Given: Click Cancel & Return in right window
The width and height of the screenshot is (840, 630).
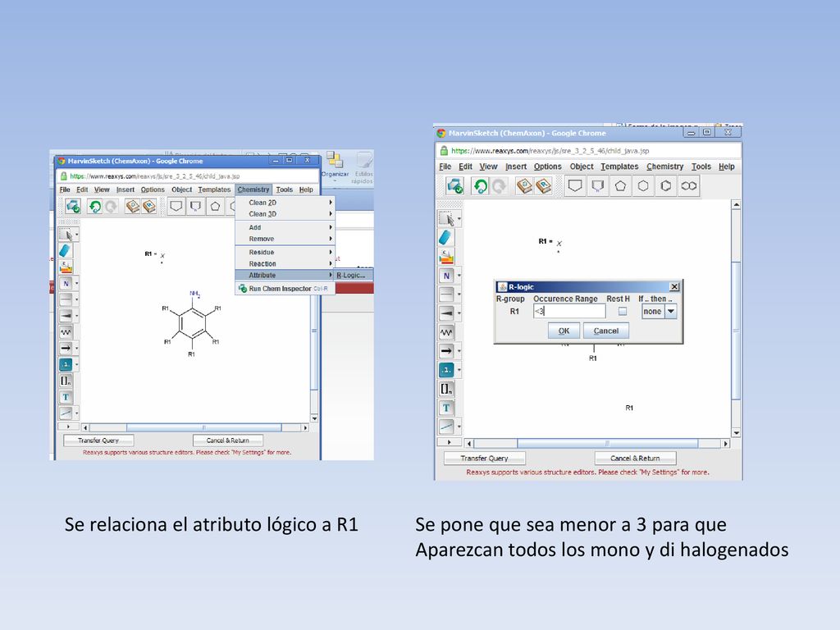Looking at the screenshot, I should click(x=635, y=458).
